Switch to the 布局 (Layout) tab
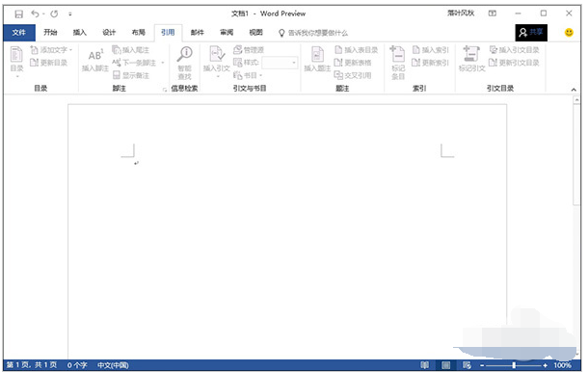The image size is (588, 372). 139,33
